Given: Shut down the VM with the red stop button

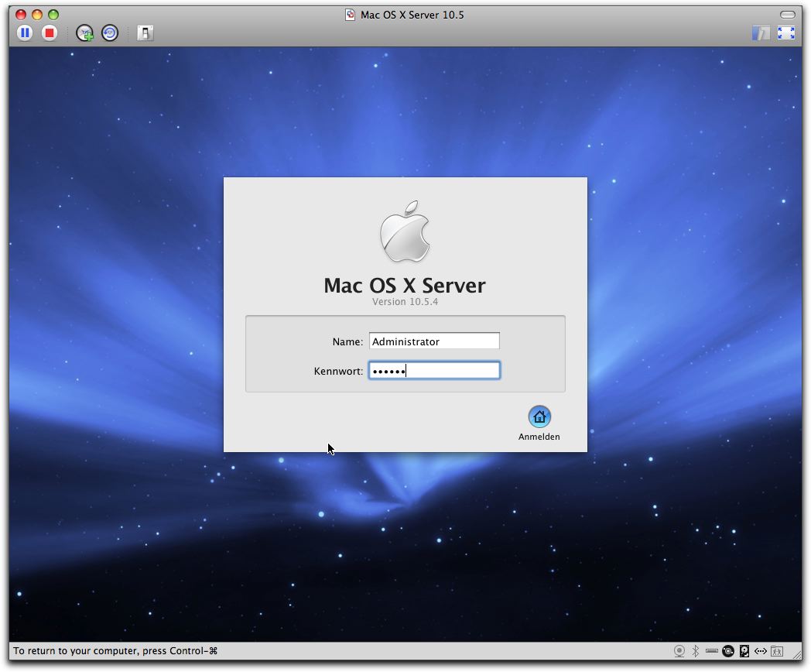Looking at the screenshot, I should click(50, 33).
